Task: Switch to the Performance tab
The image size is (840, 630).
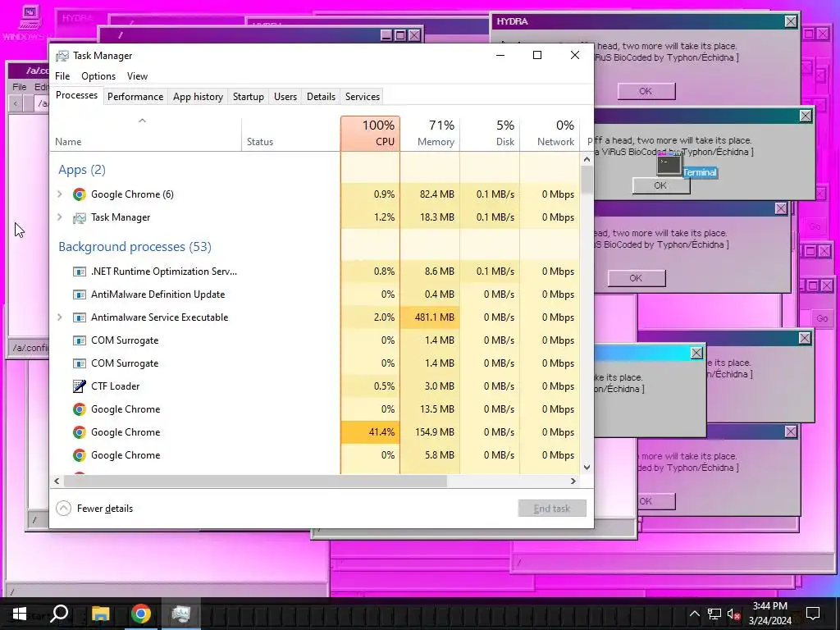Action: [x=135, y=97]
